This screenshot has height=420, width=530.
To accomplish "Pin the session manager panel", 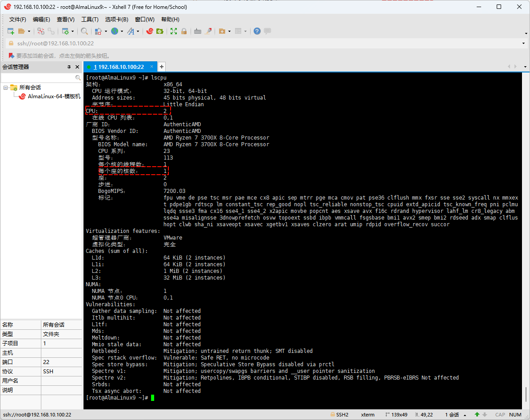I will coord(69,67).
